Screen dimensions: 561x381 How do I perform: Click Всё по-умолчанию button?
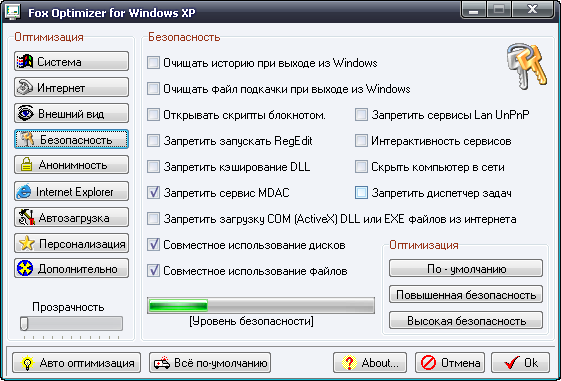pos(210,362)
